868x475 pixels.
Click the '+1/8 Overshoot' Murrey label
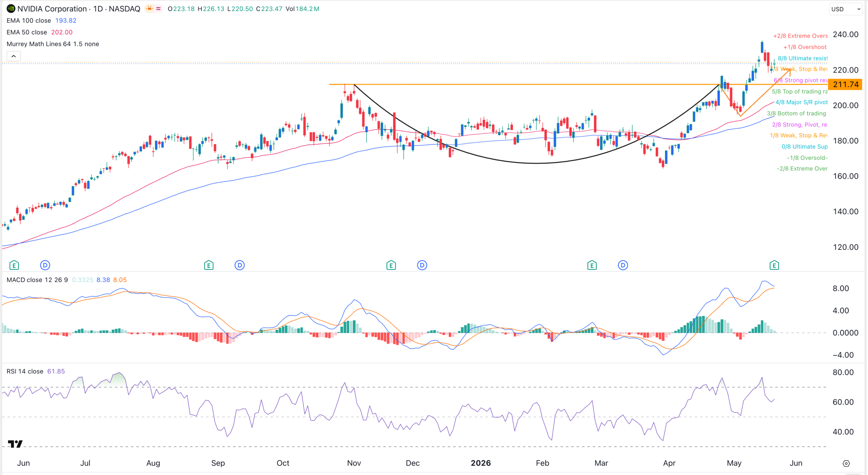(x=805, y=47)
